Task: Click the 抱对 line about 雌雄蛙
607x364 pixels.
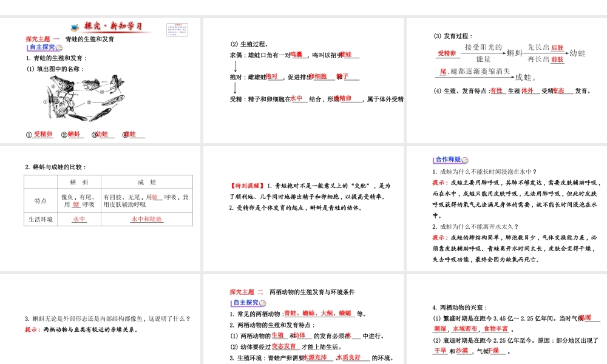Action: pos(294,77)
